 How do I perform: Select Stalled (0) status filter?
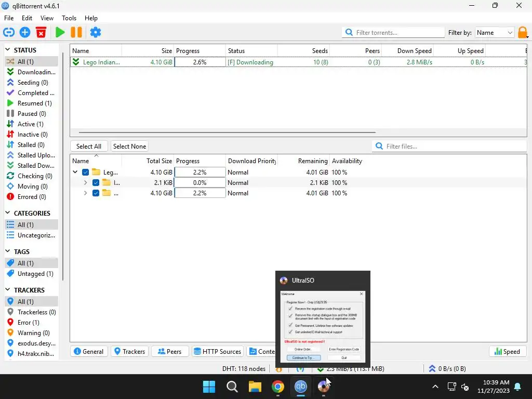pyautogui.click(x=32, y=145)
